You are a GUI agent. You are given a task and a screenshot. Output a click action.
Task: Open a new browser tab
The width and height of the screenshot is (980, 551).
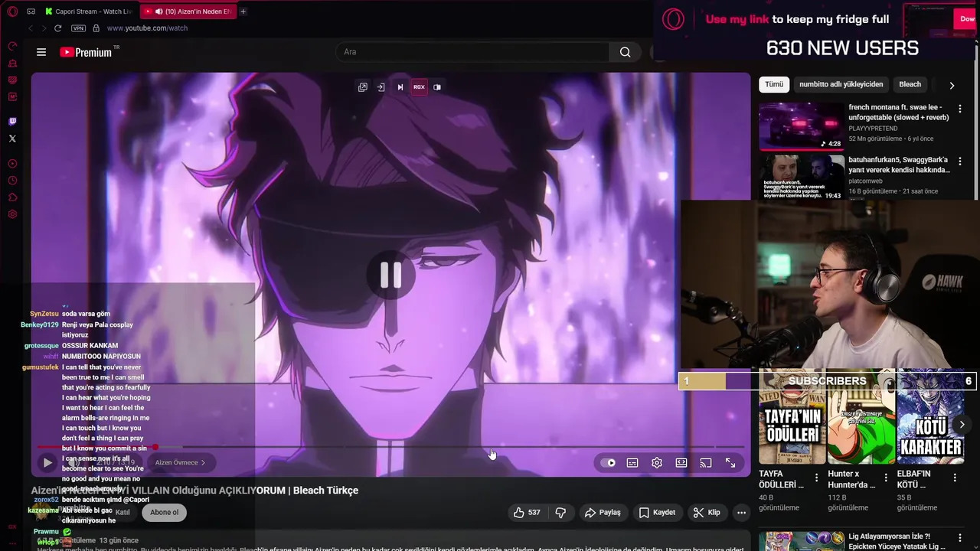click(243, 11)
